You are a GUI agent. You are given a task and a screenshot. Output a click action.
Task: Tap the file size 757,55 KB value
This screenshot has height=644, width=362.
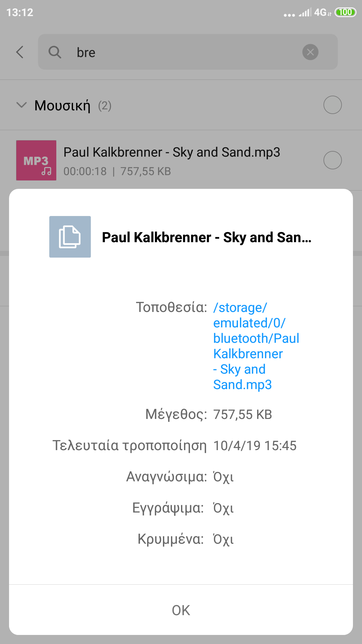(243, 415)
